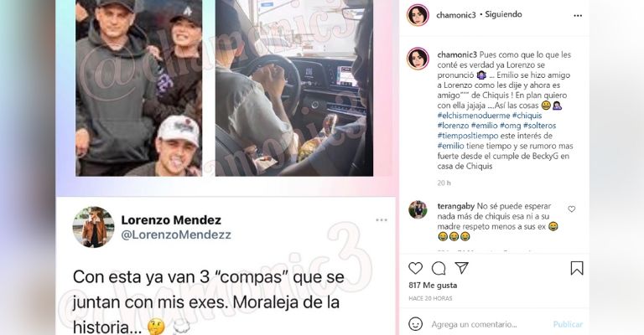Open chamonic3 username in header
The image size is (644, 335).
click(456, 15)
